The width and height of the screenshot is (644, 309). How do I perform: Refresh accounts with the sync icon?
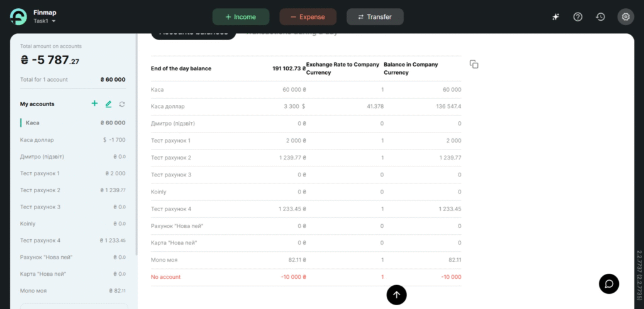pos(122,104)
